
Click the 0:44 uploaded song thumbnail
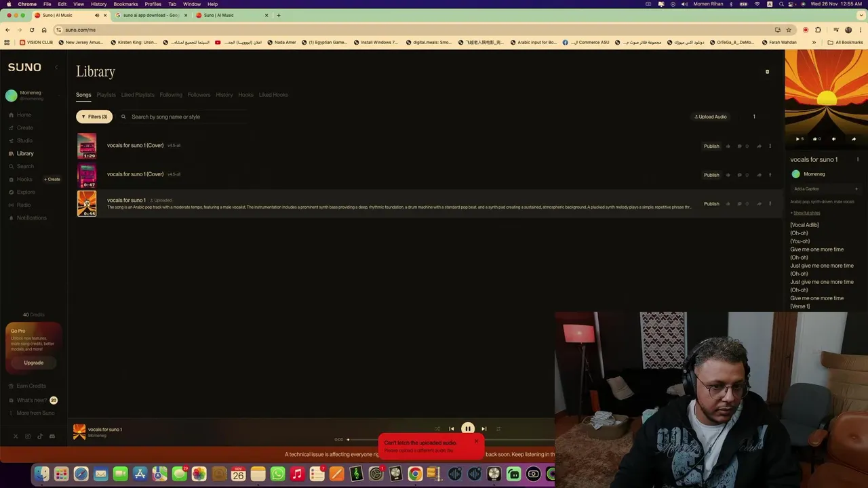87,203
